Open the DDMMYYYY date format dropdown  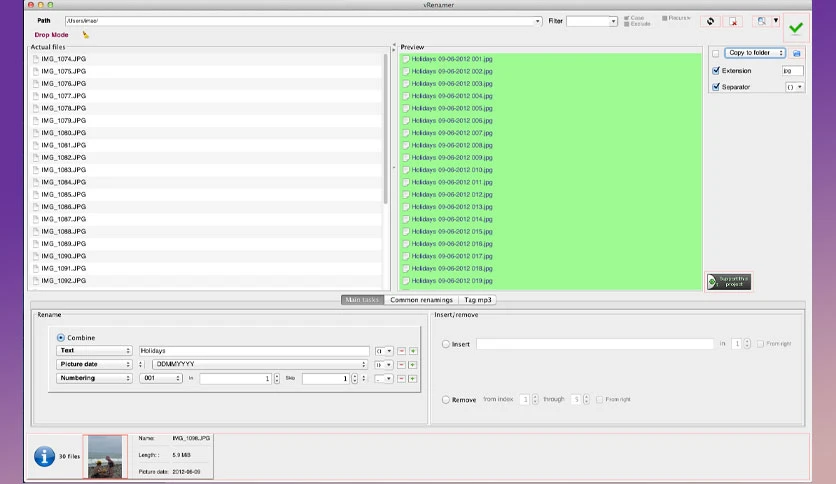click(260, 364)
